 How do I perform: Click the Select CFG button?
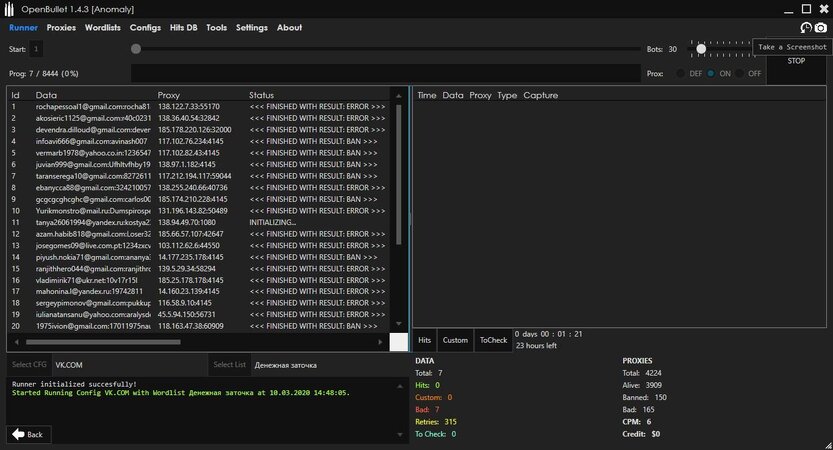pyautogui.click(x=29, y=364)
